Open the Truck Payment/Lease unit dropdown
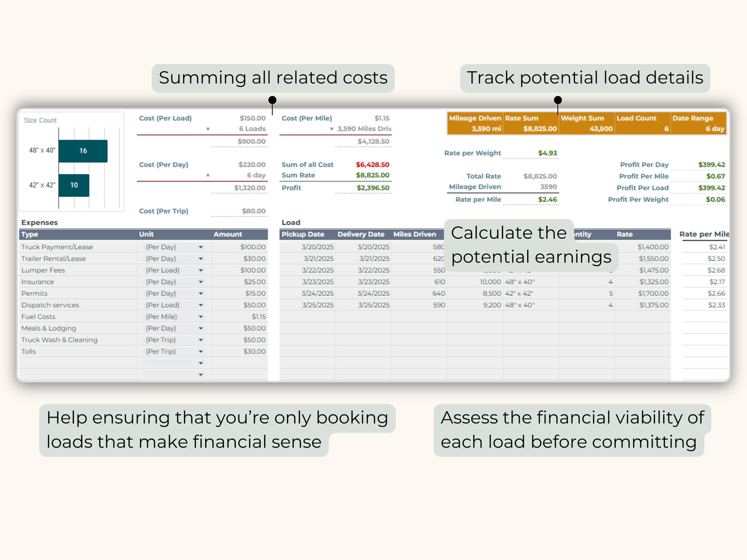 coord(201,246)
